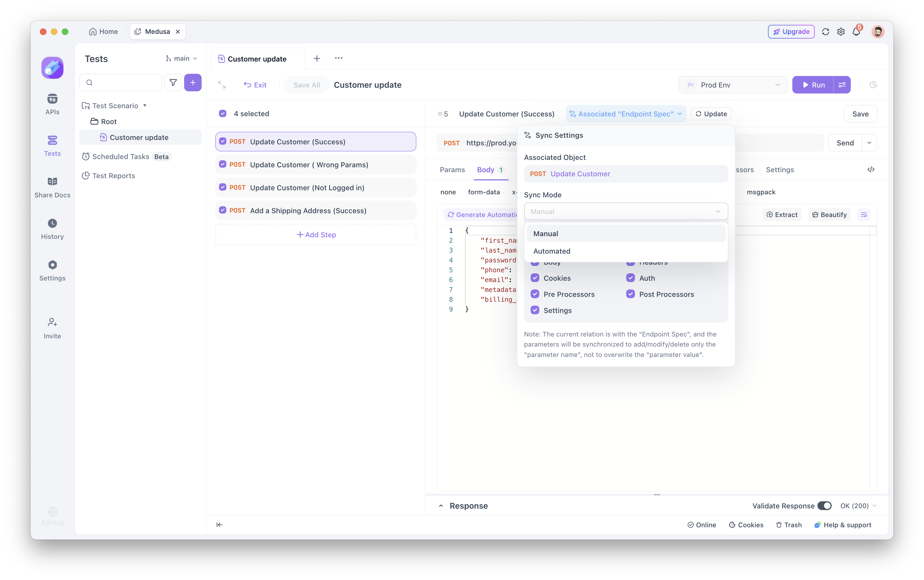Open Trash in status bar
This screenshot has width=924, height=580.
[789, 525]
